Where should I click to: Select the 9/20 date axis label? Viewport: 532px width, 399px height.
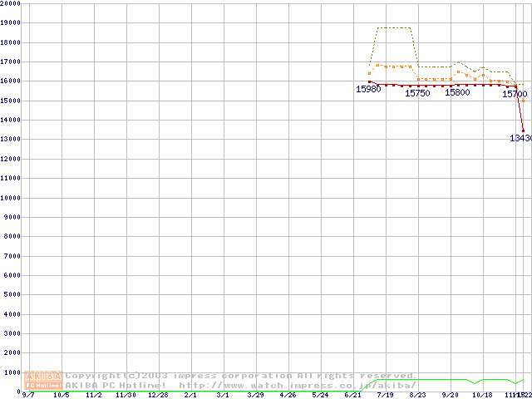tap(450, 396)
